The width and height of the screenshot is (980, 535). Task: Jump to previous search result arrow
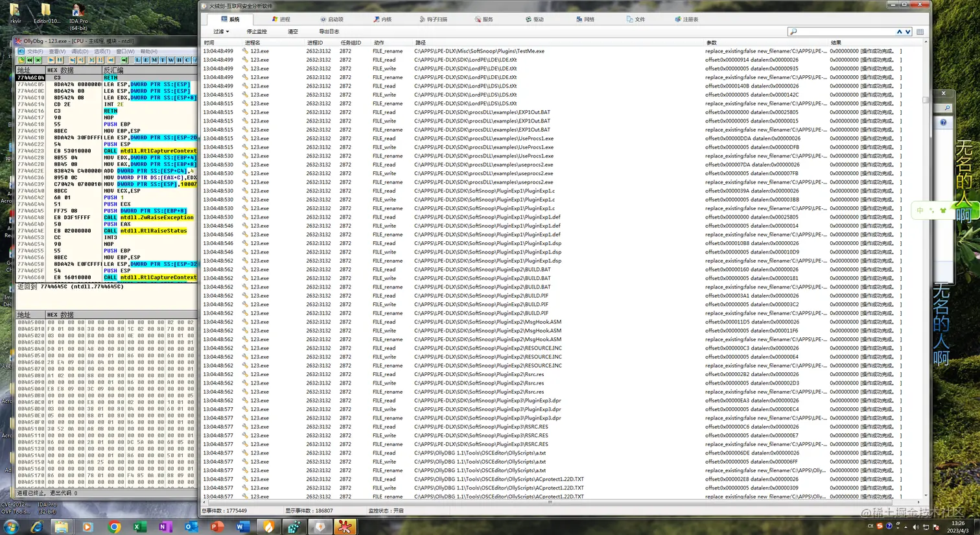tap(899, 31)
